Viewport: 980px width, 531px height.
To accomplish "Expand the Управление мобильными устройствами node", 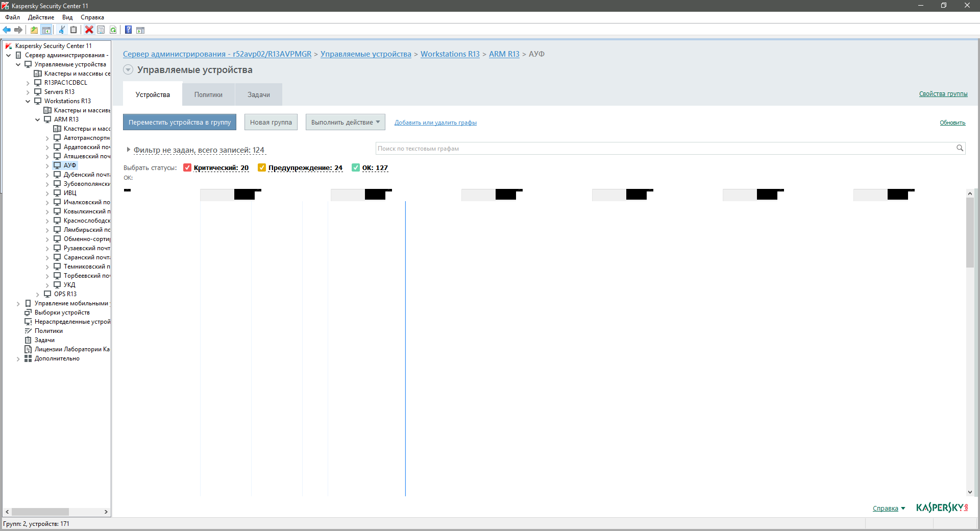I will click(x=18, y=303).
